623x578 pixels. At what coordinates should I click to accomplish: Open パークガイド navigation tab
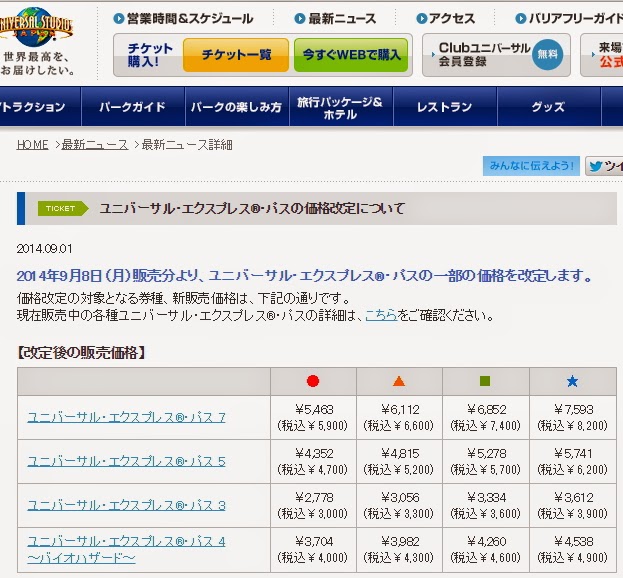tap(133, 106)
